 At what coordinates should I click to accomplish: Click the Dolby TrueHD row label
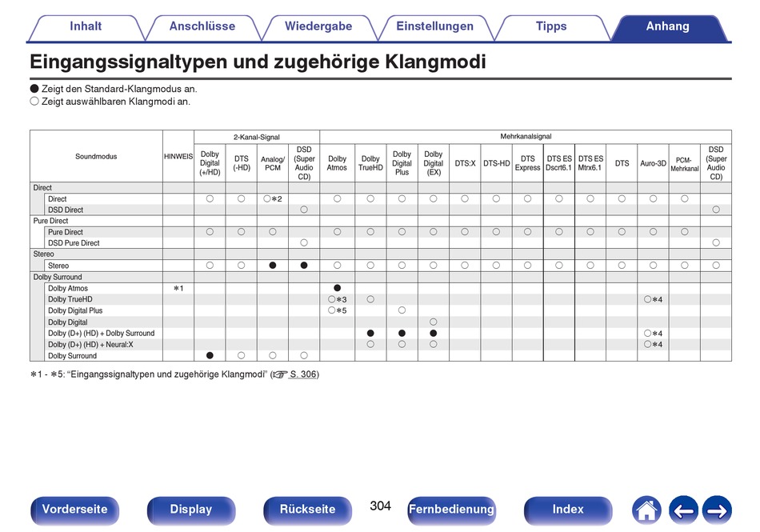(x=70, y=299)
